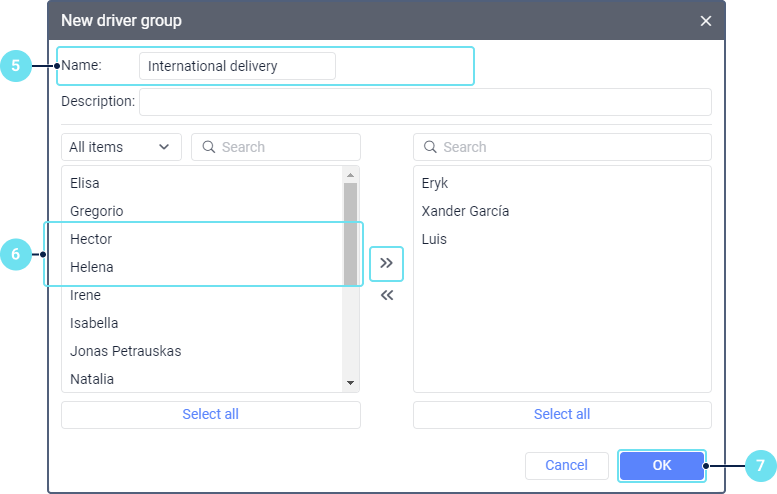Select Eryk in the group members list
The height and width of the screenshot is (494, 777).
coord(435,183)
